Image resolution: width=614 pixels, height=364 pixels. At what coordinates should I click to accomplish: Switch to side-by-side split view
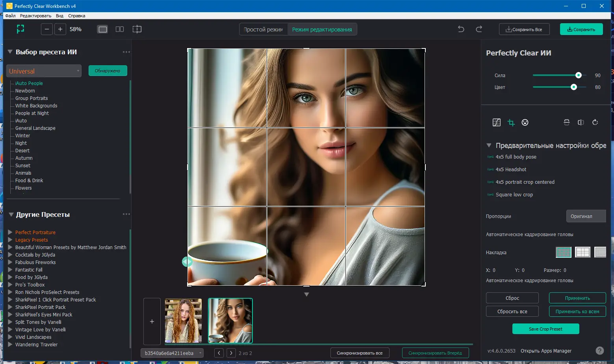(120, 29)
